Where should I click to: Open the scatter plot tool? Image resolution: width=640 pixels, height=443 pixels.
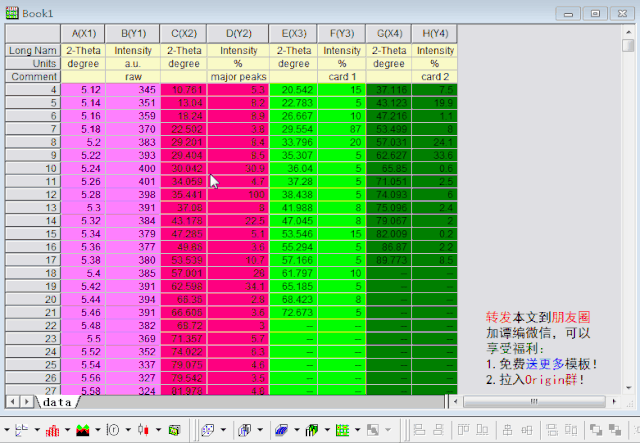tap(21, 430)
